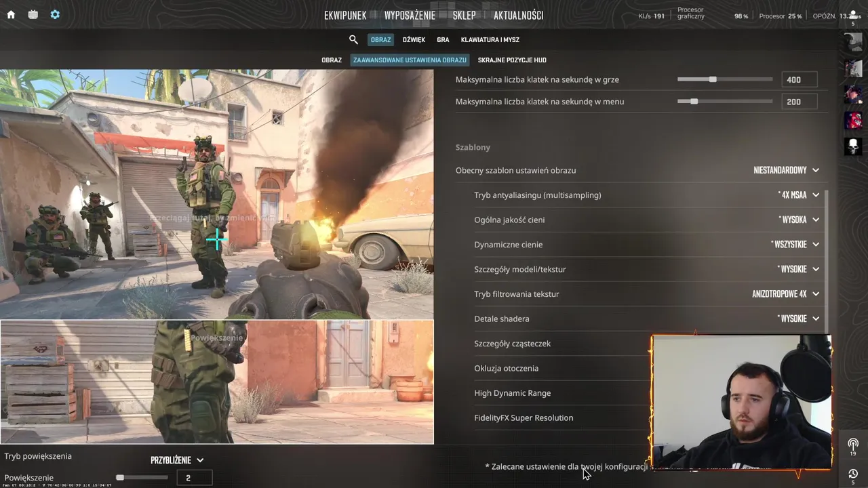Image resolution: width=868 pixels, height=488 pixels.
Task: Click 'Maksymalna liczba klatek na sekundę w menu' label
Action: click(540, 102)
